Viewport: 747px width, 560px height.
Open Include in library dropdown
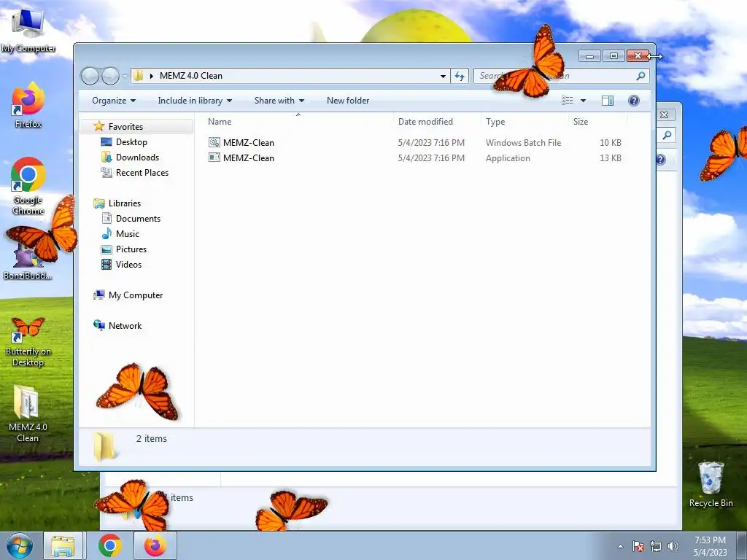tap(195, 101)
